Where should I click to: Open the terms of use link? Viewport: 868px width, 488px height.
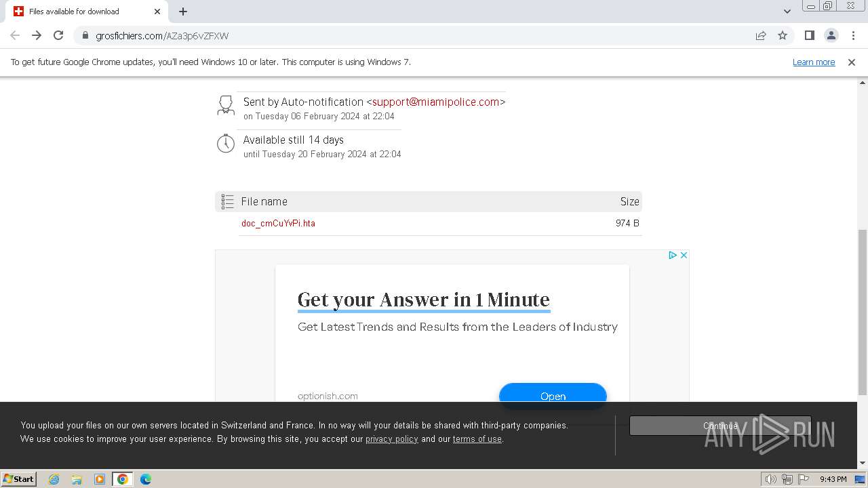477,439
